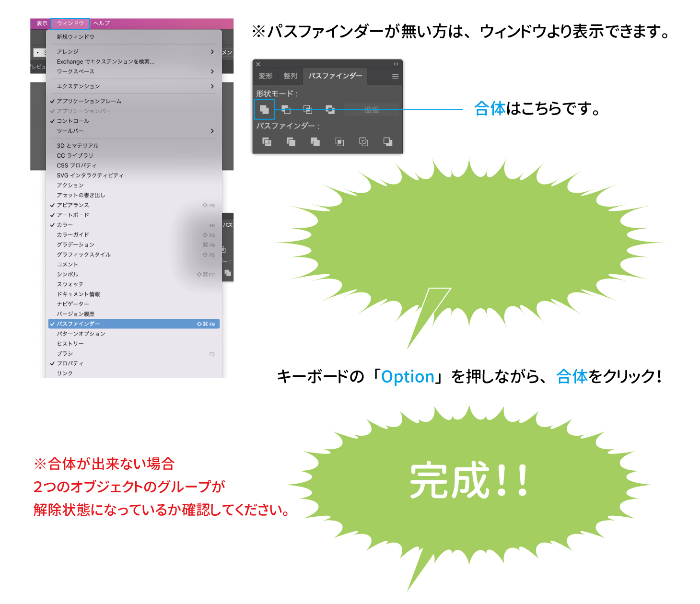Click the Divide pathfinder icon
Screen dimensions: 700x604
pos(267,141)
